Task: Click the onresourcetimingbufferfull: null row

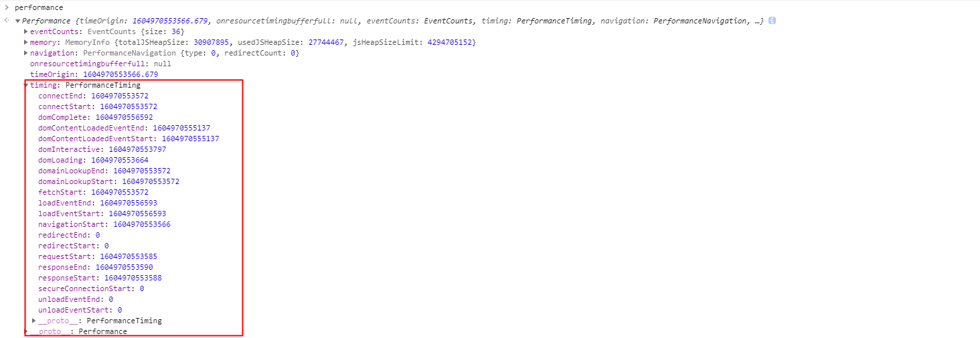Action: (x=100, y=64)
